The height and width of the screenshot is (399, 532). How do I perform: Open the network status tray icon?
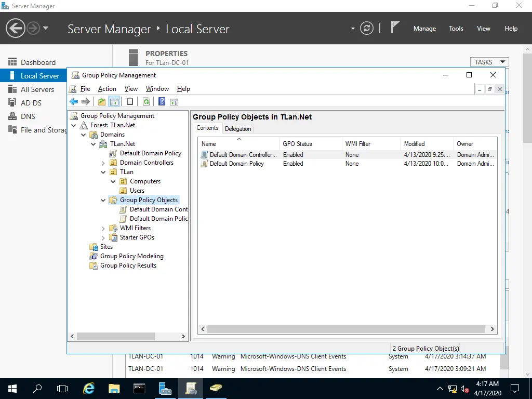pyautogui.click(x=453, y=389)
